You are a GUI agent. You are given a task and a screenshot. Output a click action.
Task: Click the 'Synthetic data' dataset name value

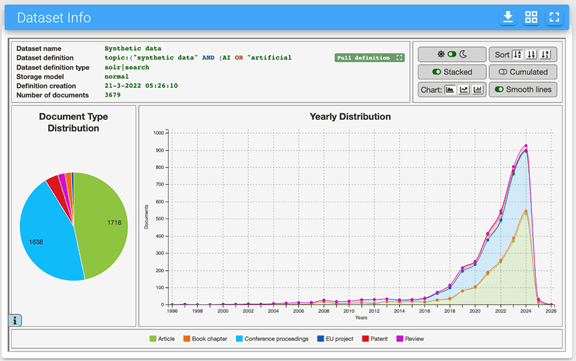[x=133, y=48]
